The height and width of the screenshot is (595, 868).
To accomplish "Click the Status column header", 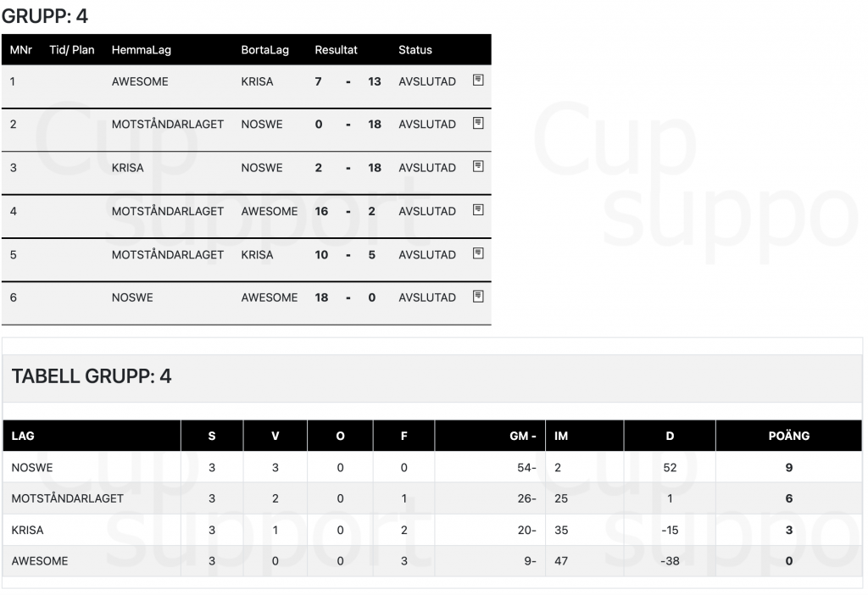I will tap(415, 50).
